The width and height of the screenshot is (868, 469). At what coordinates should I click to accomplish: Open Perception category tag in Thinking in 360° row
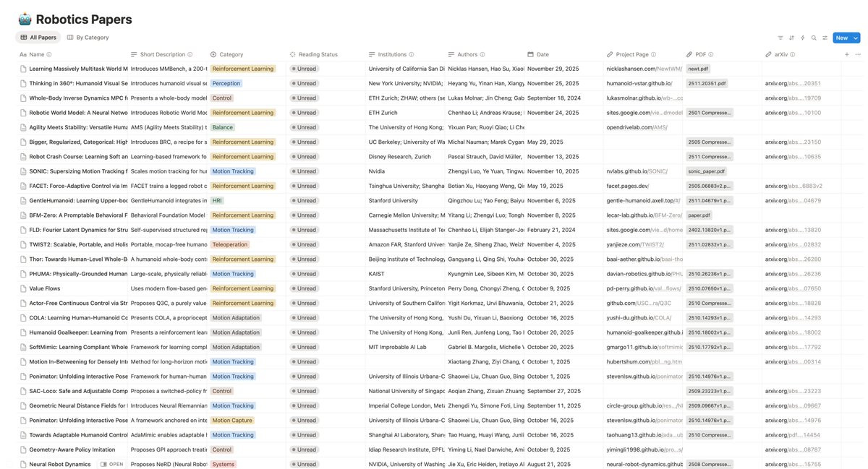(226, 83)
